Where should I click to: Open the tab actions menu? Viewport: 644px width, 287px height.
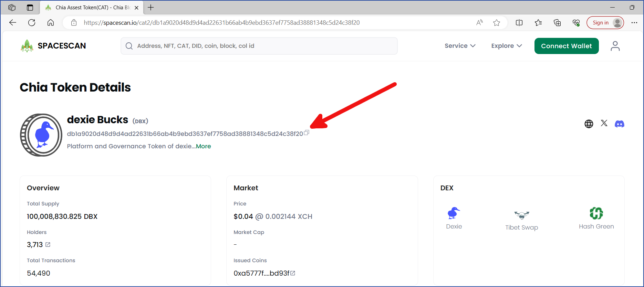point(30,8)
